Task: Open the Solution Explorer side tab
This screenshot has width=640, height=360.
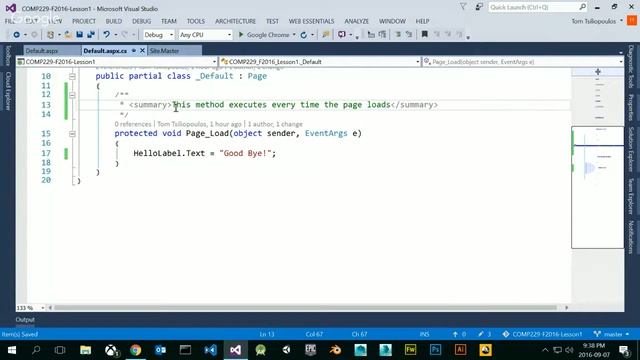Action: click(x=631, y=149)
